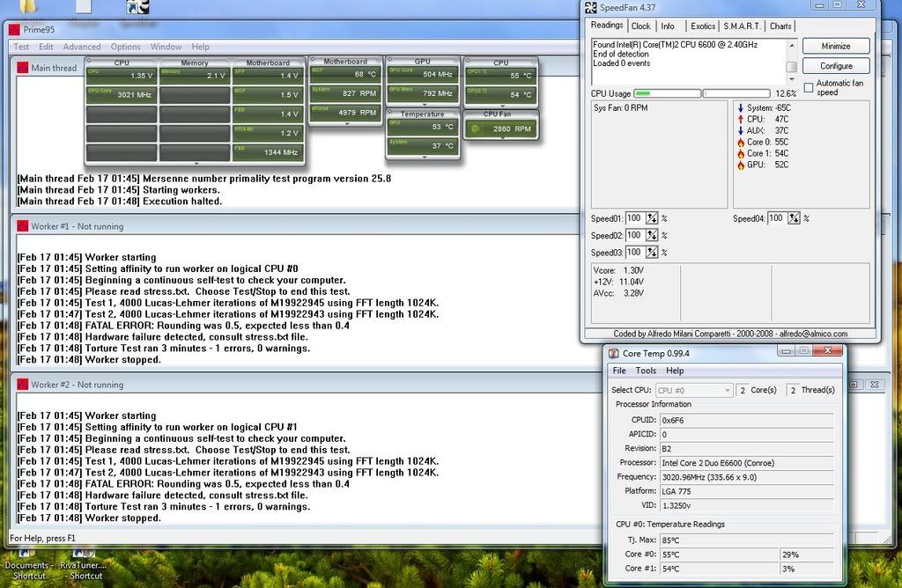Click the Worker #1 window icon
This screenshot has height=588, width=902.
pyautogui.click(x=21, y=226)
